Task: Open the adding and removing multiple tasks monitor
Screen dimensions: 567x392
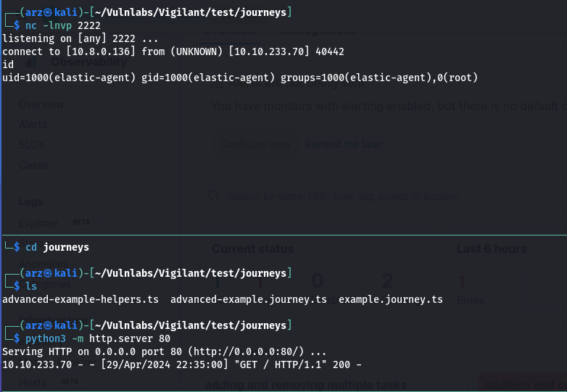Action: coord(306,385)
